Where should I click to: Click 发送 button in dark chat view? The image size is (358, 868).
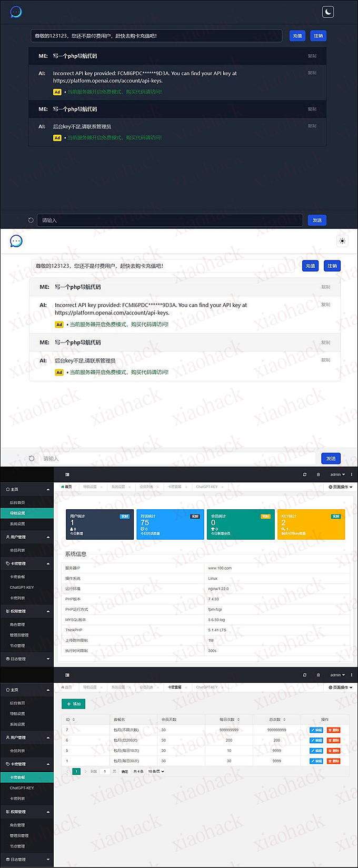tap(317, 220)
